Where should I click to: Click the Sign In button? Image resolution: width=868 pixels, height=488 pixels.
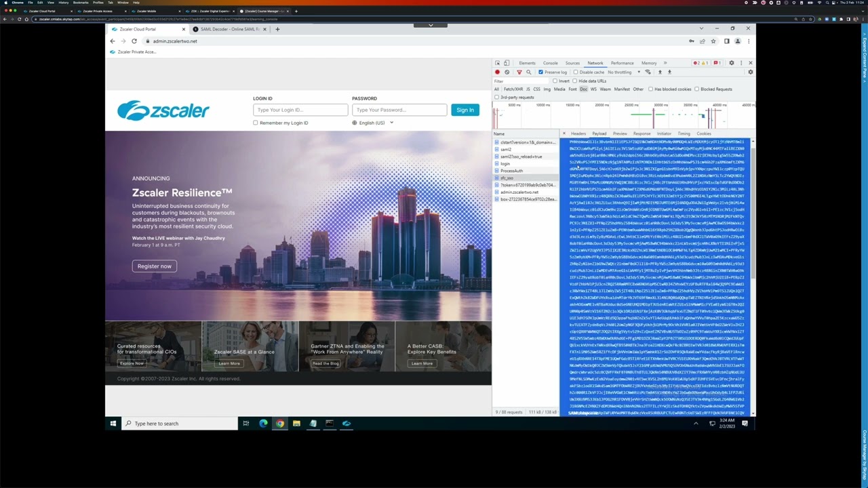coord(465,110)
